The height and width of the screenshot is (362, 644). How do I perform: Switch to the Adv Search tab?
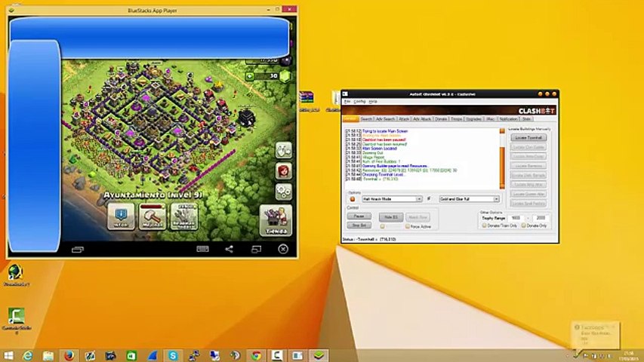(385, 119)
